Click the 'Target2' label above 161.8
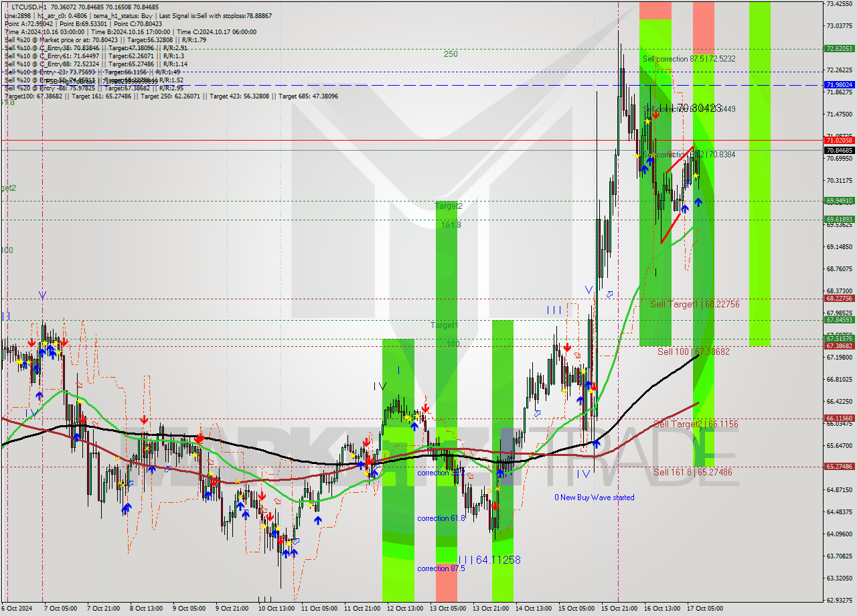Screen dimensions: 857x616 pos(449,206)
